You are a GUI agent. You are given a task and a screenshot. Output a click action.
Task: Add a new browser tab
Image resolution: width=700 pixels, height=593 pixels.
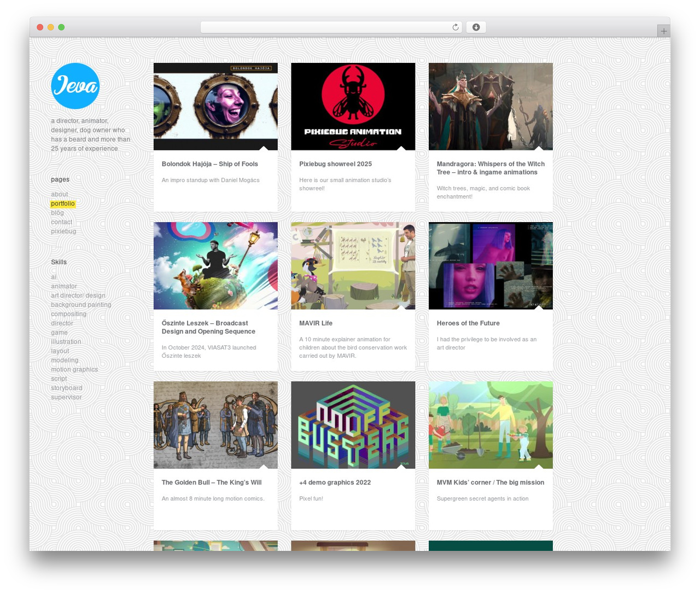coord(663,31)
